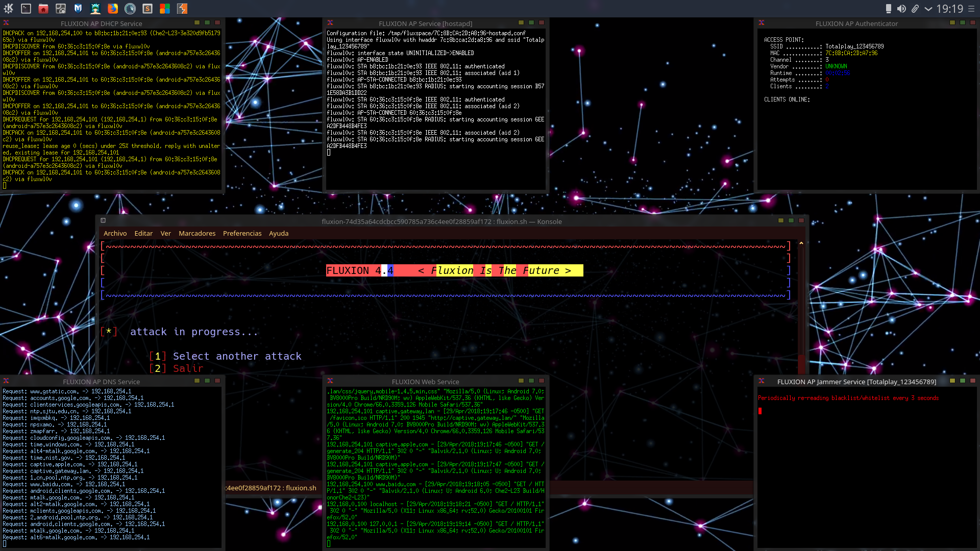Screen dimensions: 980x551
Task: Click the 'FLUXION 4.4' banner text
Action: click(360, 270)
